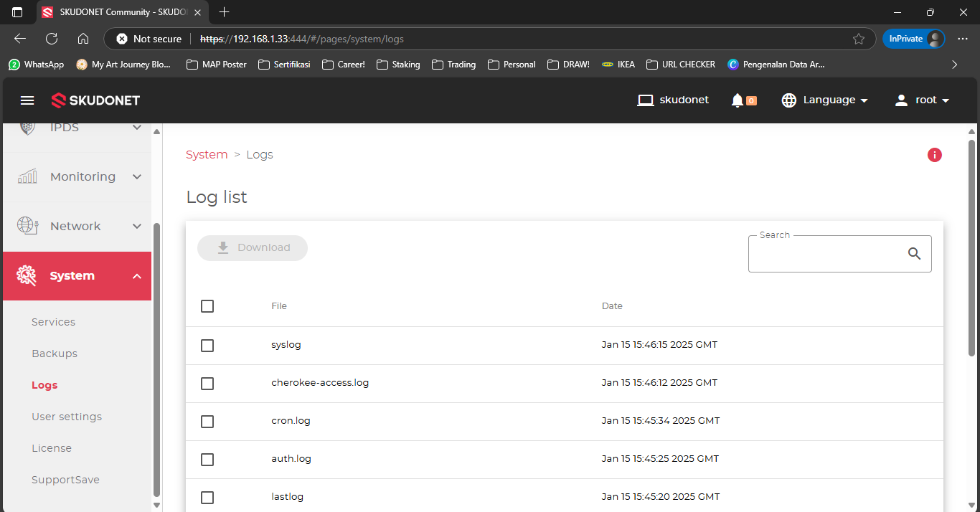Open User settings in the sidebar
The width and height of the screenshot is (980, 512).
67,417
